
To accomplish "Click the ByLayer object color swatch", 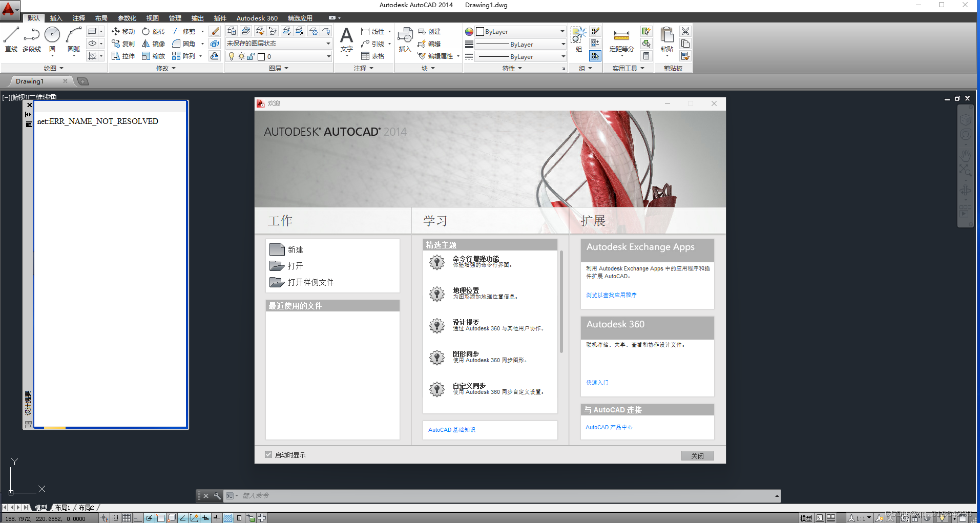I will [480, 31].
